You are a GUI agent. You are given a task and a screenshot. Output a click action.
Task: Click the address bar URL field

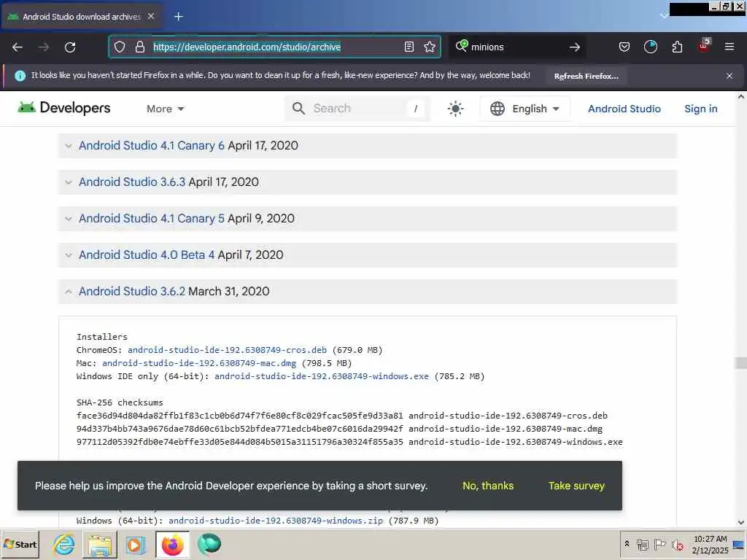pyautogui.click(x=274, y=47)
